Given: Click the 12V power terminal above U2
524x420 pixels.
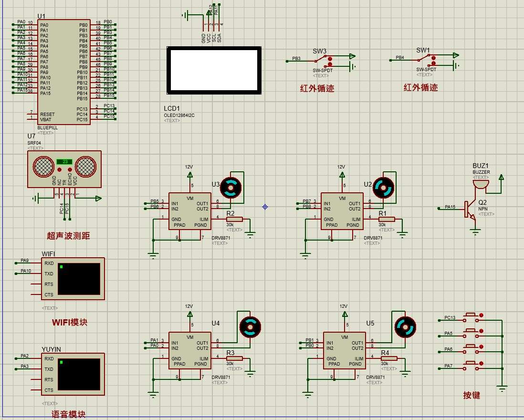Looking at the screenshot, I should (x=342, y=175).
